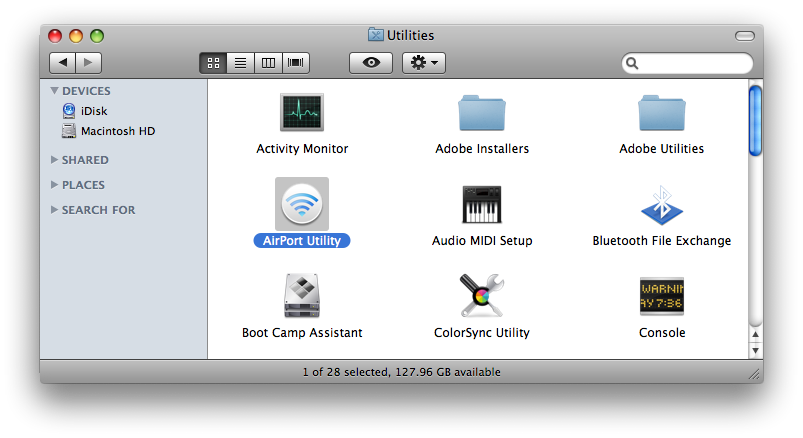Go back with the left arrow button
The height and width of the screenshot is (438, 803).
click(62, 63)
